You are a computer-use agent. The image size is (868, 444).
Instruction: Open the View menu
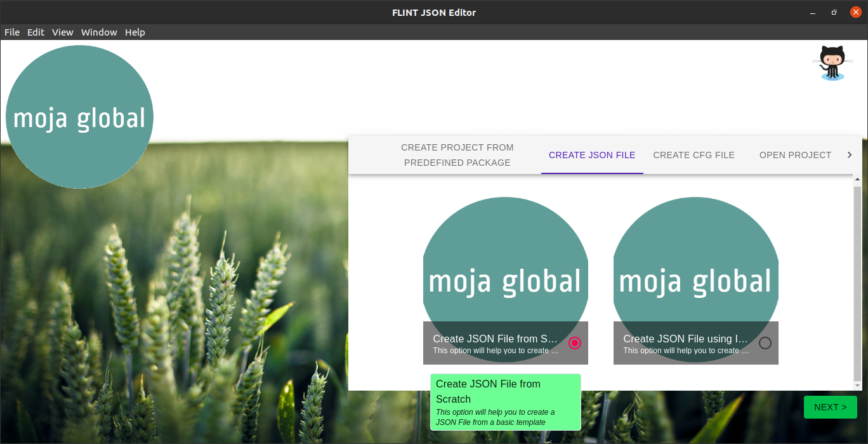(63, 32)
